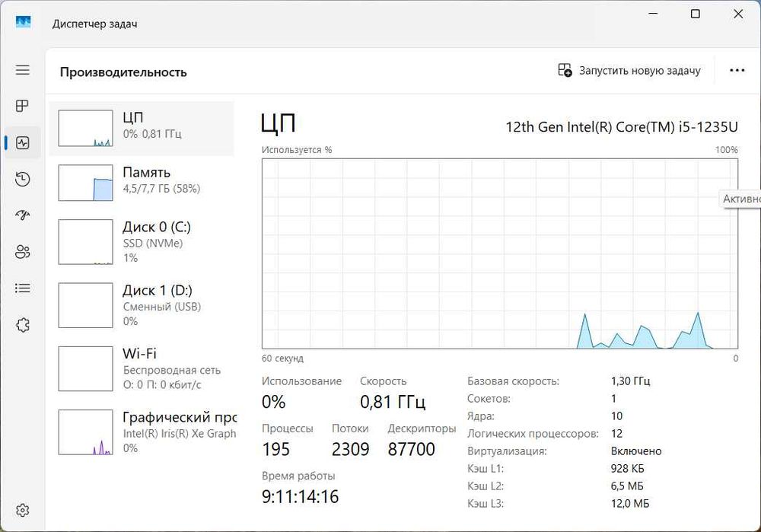The width and height of the screenshot is (761, 532).
Task: Click the Task Manager title bar icon
Action: click(x=24, y=23)
